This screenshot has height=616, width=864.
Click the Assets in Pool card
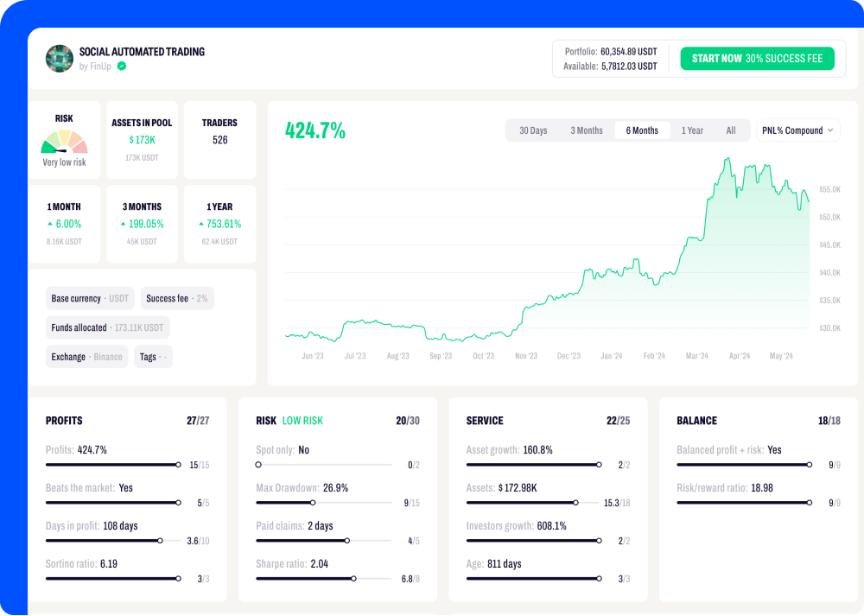142,140
